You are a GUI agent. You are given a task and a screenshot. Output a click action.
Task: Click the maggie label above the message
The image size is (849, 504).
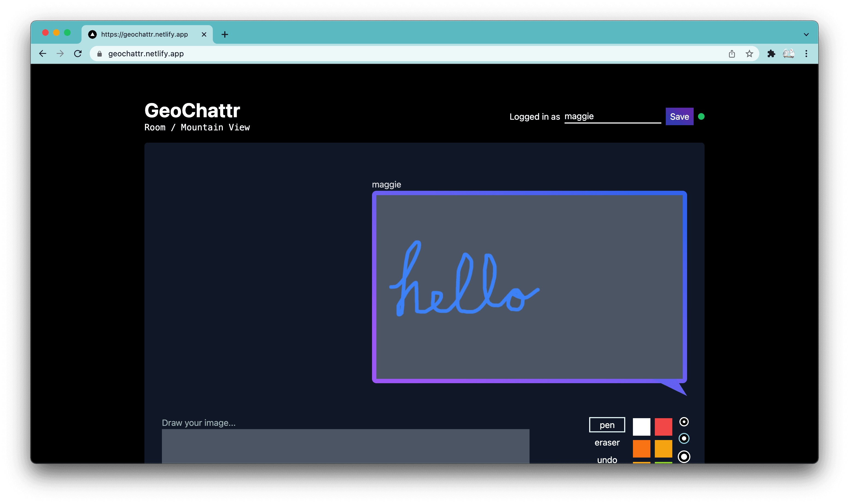tap(386, 184)
